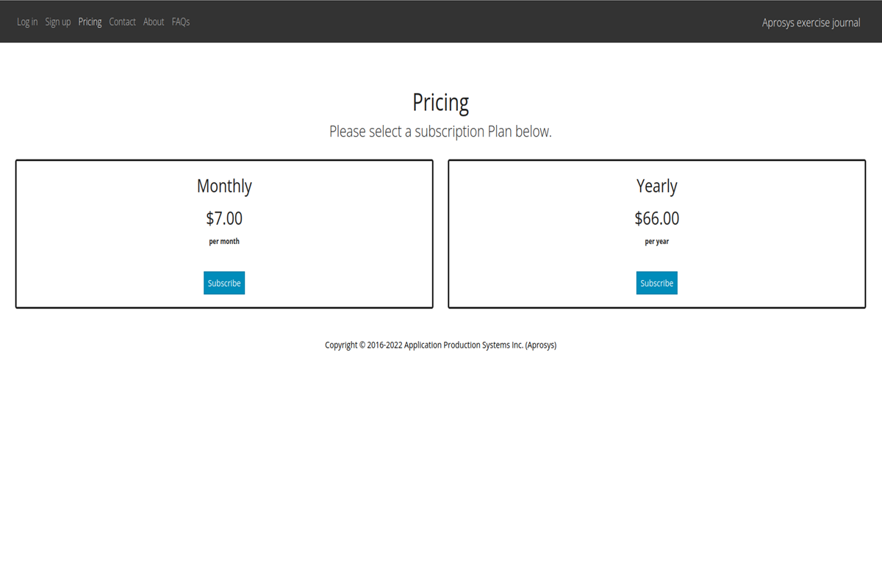Click the copyright footer text
The height and width of the screenshot is (588, 882).
[x=440, y=345]
